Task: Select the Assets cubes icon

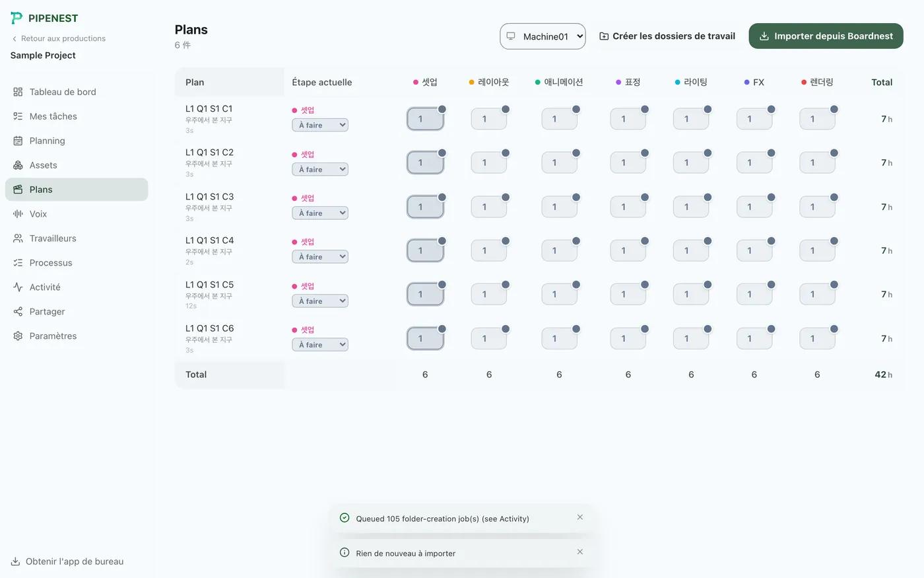Action: point(18,165)
